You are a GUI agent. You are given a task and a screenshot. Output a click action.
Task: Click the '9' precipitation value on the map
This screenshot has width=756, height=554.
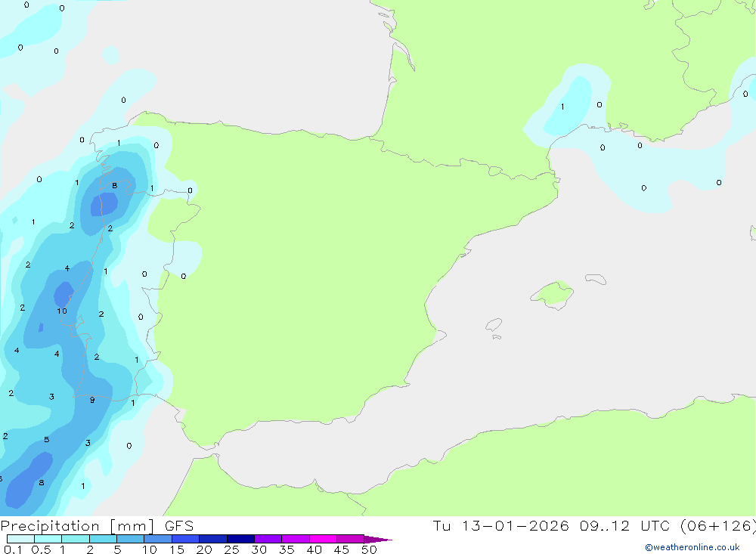tap(92, 400)
